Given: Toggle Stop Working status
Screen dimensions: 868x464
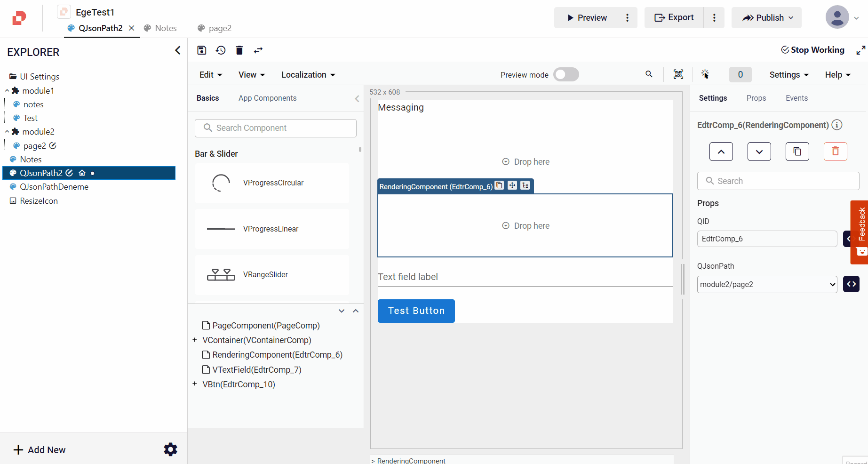Looking at the screenshot, I should click(812, 50).
